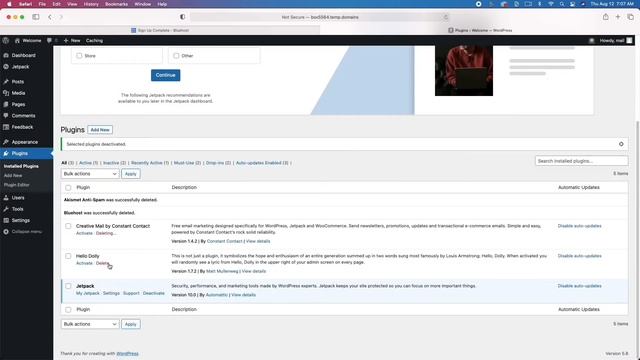Open Settings in the sidebar

(x=20, y=220)
